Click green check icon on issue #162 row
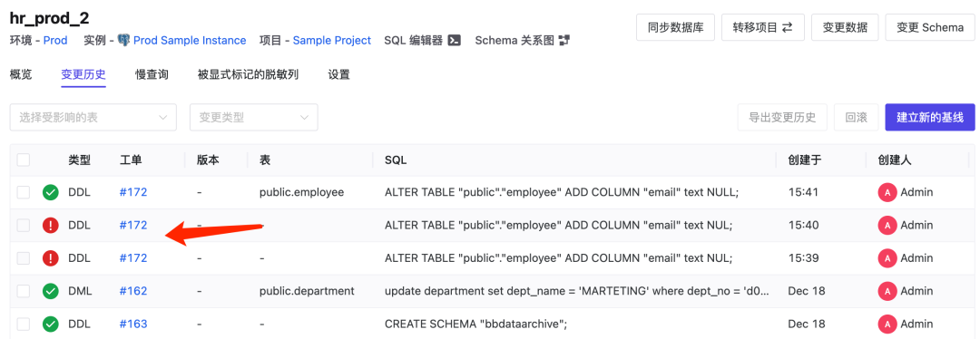 [x=51, y=291]
